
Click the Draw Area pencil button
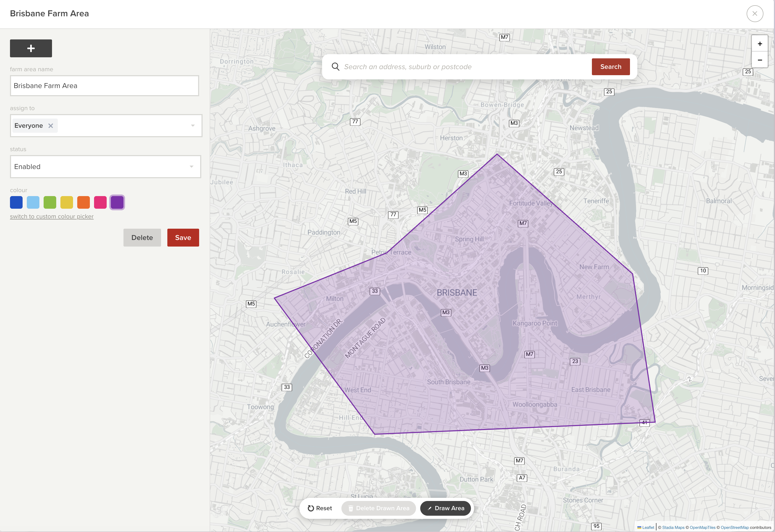(x=446, y=508)
